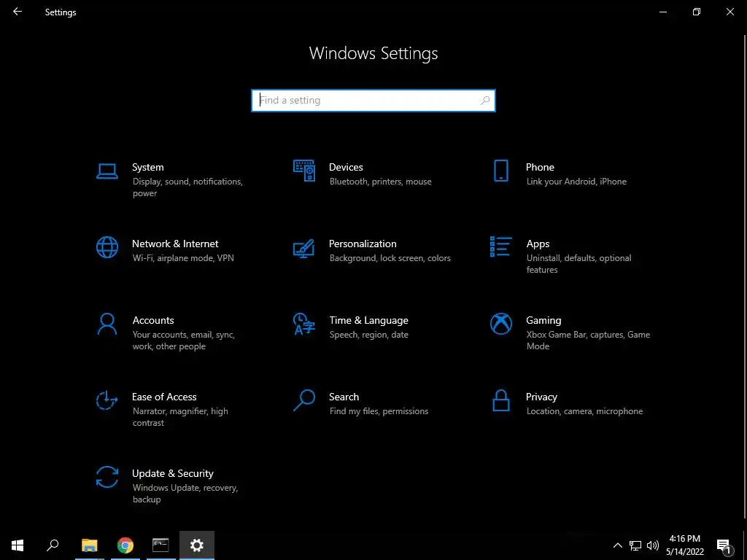Screen dimensions: 747x560
Task: Click 'Speech, region, date' description
Action: [368, 335]
